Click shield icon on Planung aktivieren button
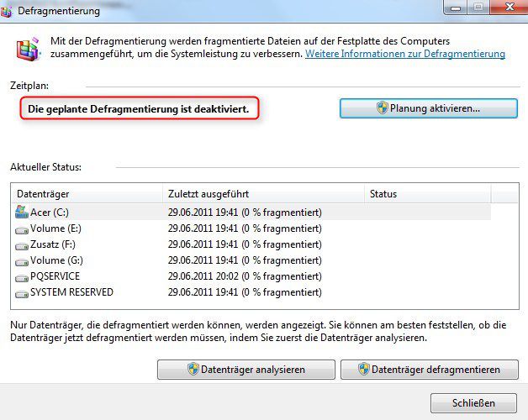This screenshot has width=528, height=420. pos(383,108)
